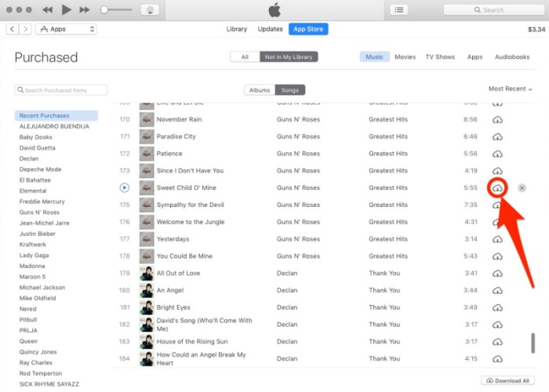This screenshot has height=392, width=549.
Task: Click the Search Purchased Items field
Action: point(61,90)
